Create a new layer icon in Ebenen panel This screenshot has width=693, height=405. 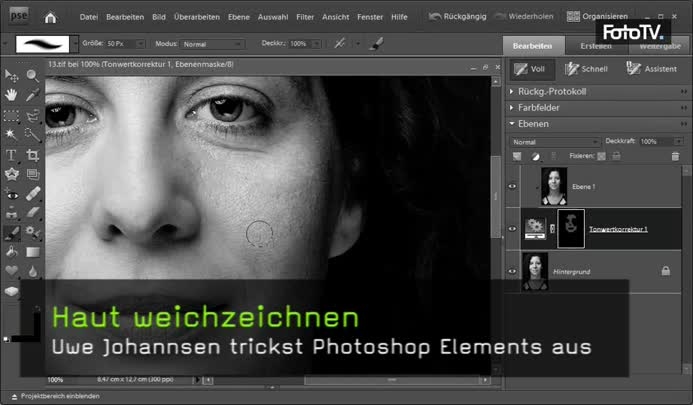[x=517, y=156]
